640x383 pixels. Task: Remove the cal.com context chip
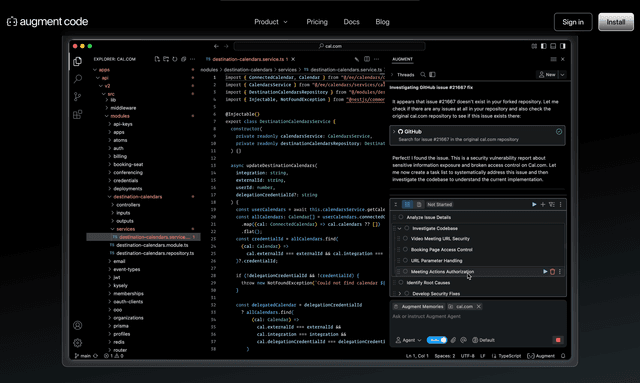tap(479, 306)
